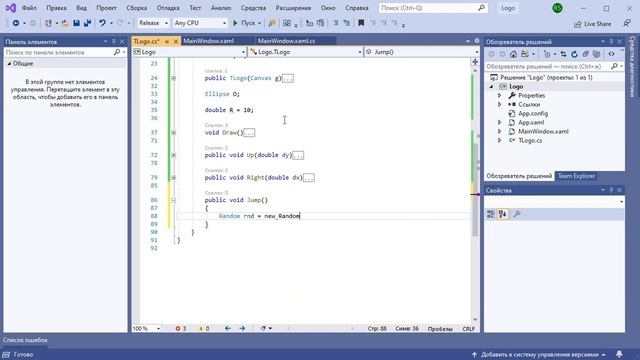Expand the Properties node in Solution Explorer
The width and height of the screenshot is (640, 360).
click(x=500, y=96)
